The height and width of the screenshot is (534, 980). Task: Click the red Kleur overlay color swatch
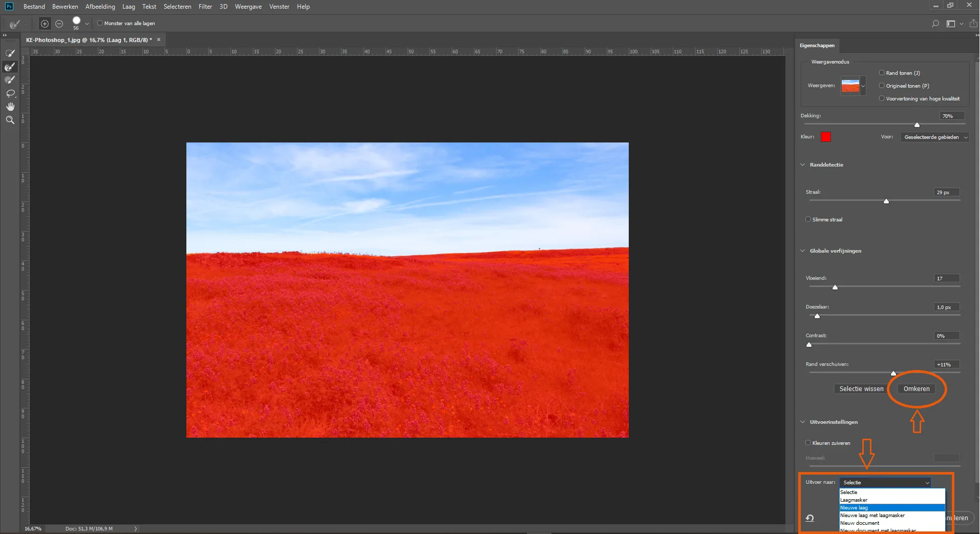click(826, 137)
